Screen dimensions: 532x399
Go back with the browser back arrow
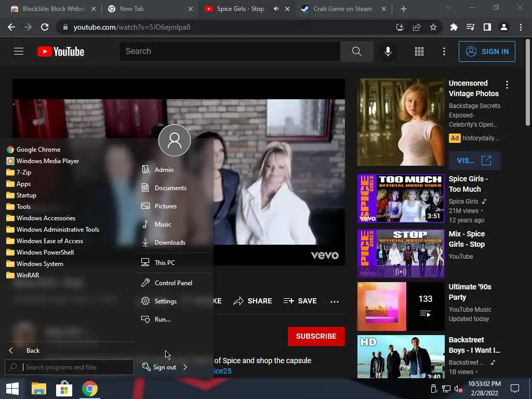[11, 27]
